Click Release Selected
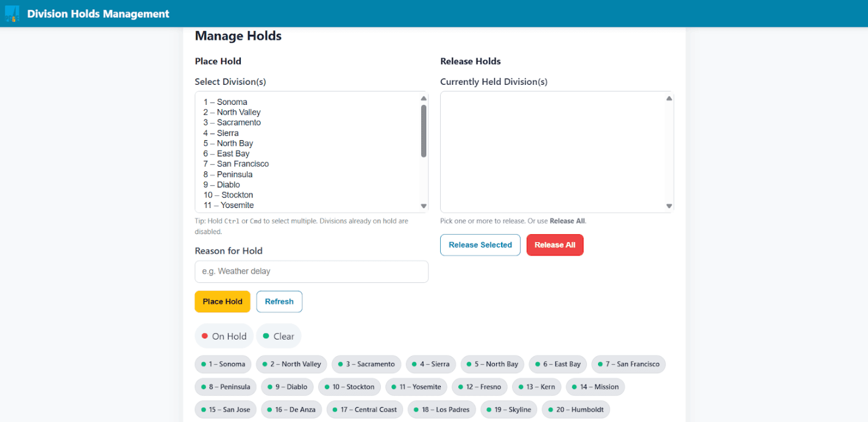This screenshot has height=422, width=868. 480,245
